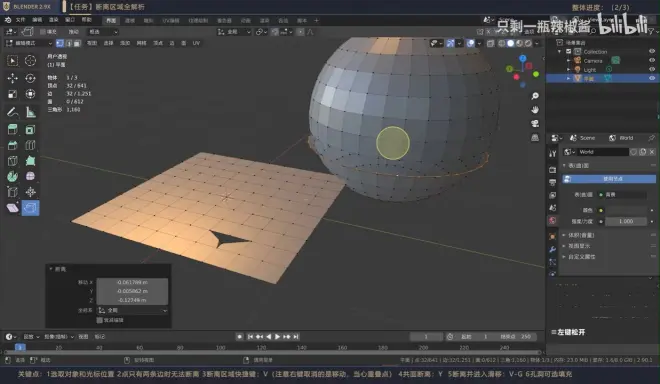Toggle X-ray display
The width and height of the screenshot is (660, 384).
point(490,43)
